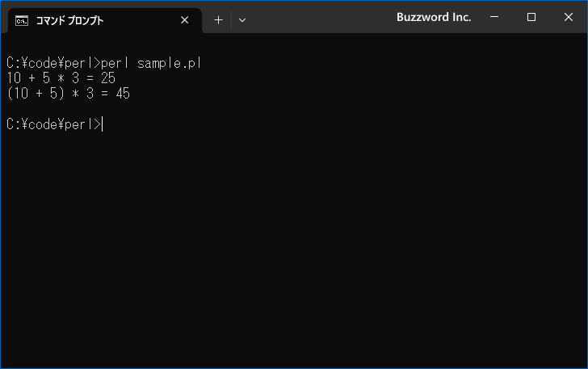Click the word perl before sample.pl
The image size is (588, 369).
(115, 63)
